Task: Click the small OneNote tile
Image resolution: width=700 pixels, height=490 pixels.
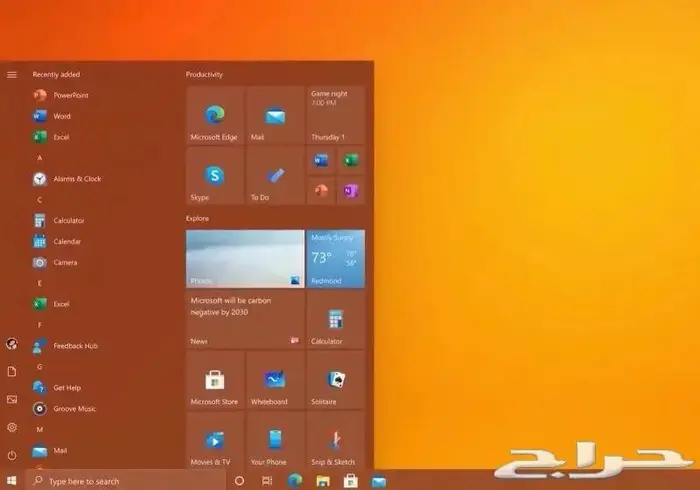Action: click(x=351, y=191)
